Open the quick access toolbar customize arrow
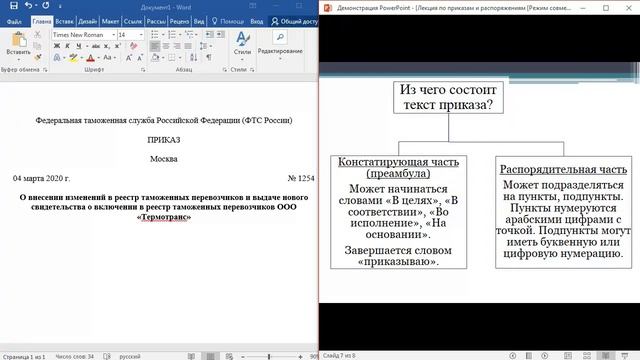The height and width of the screenshot is (360, 640). tap(60, 6)
